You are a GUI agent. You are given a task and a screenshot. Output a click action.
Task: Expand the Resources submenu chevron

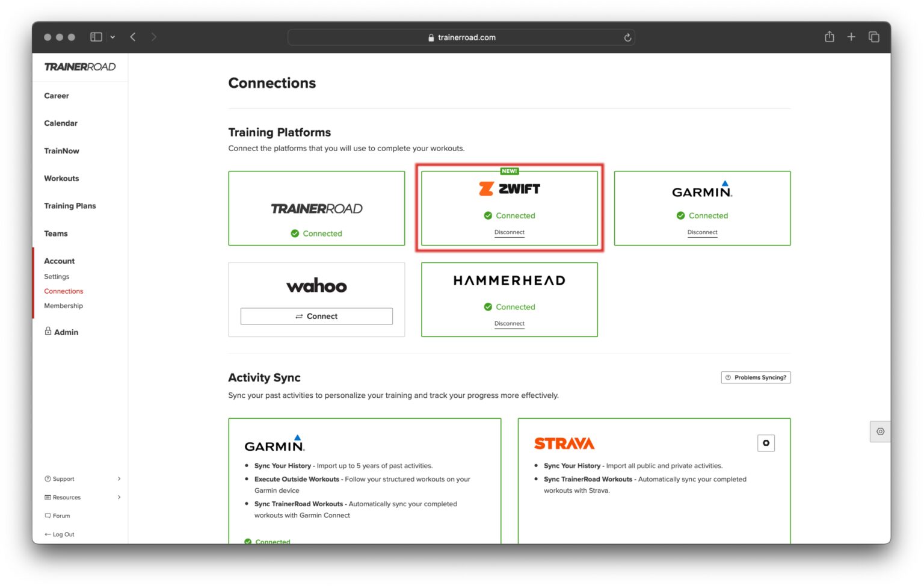pos(119,497)
